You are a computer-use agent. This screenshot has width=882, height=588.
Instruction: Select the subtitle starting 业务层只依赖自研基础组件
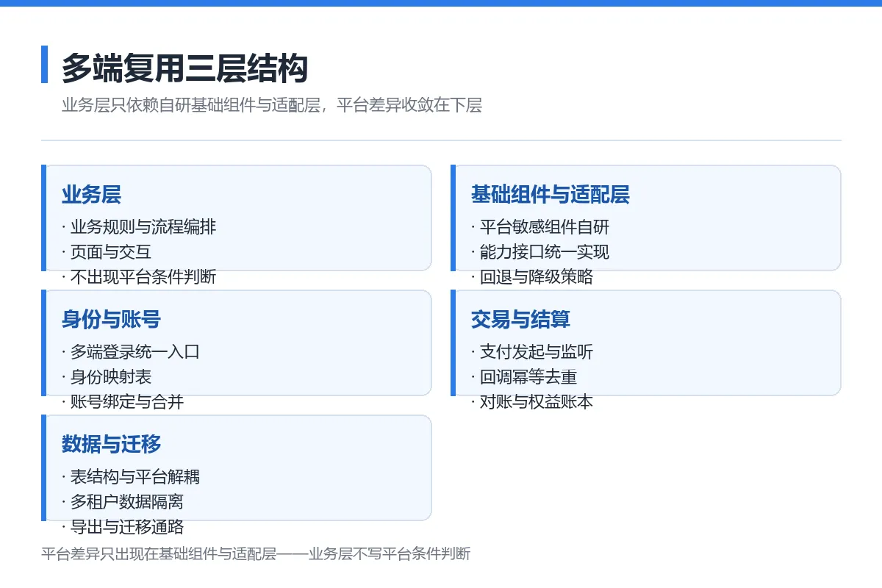272,105
